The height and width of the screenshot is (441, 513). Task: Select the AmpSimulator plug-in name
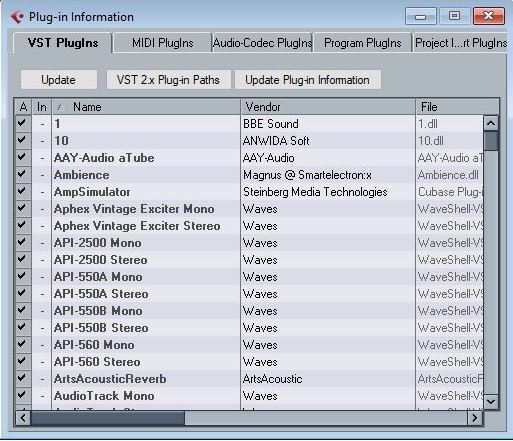[x=92, y=192]
